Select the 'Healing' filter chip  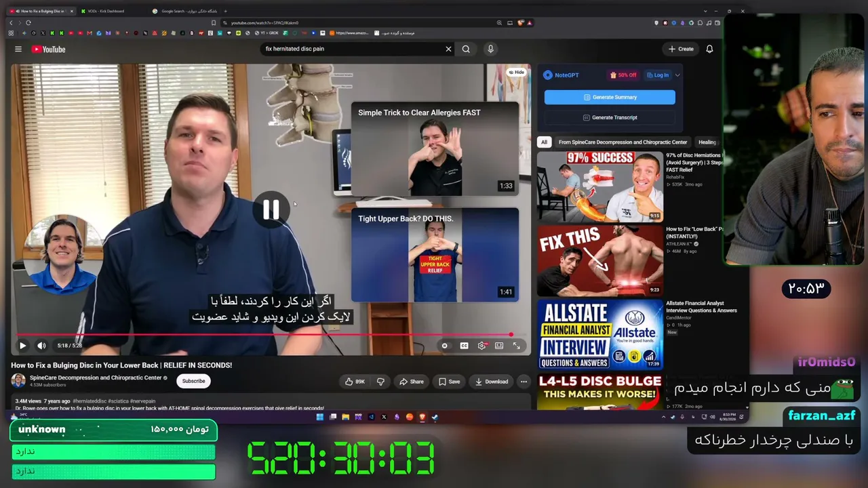[707, 142]
